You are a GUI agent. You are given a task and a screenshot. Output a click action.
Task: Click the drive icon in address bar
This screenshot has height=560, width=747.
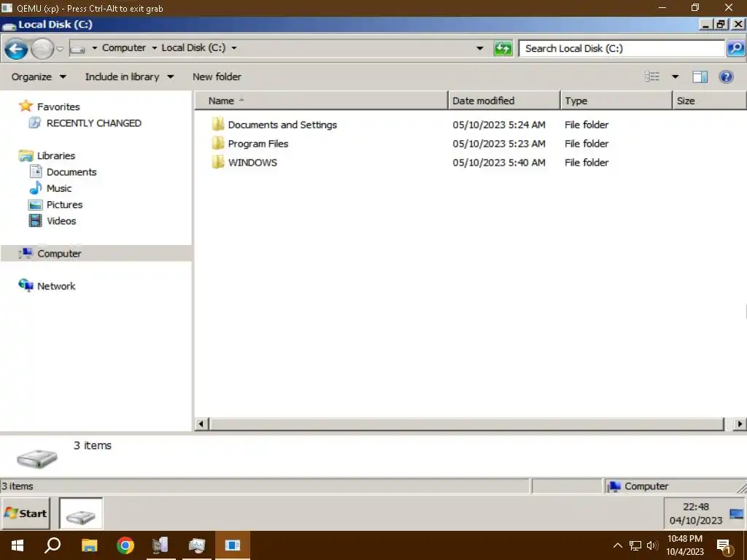tap(77, 48)
